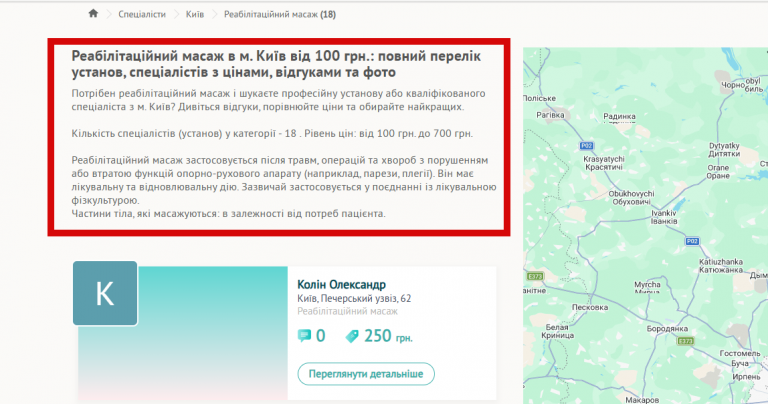The height and width of the screenshot is (404, 768).
Task: Go to the home page icon
Action: tap(93, 14)
